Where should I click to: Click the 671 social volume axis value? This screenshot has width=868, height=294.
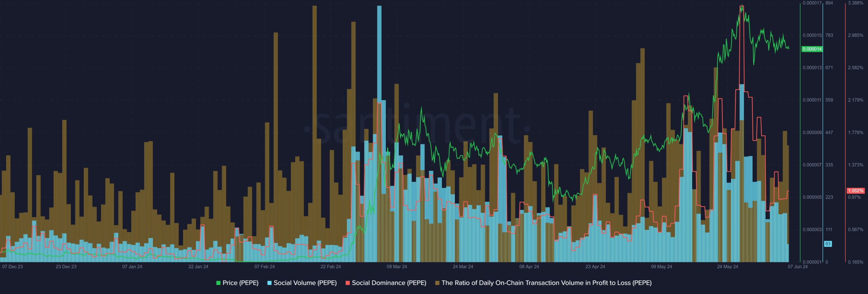829,67
